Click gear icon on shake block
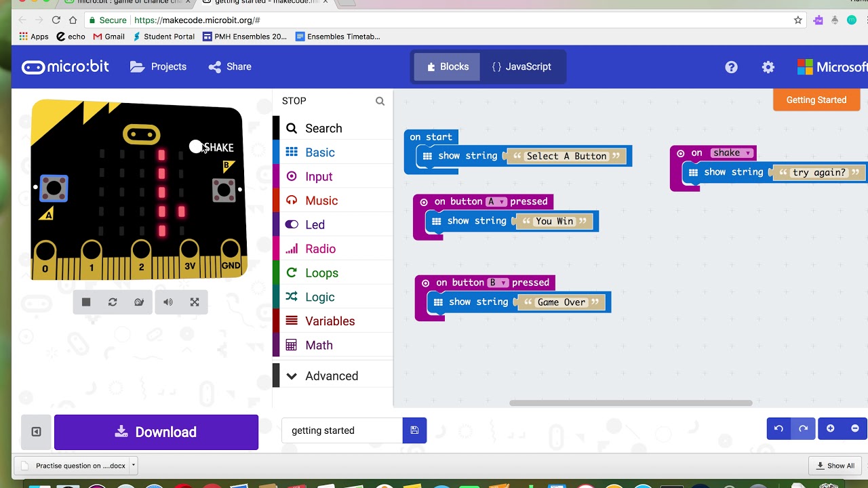 pos(681,153)
